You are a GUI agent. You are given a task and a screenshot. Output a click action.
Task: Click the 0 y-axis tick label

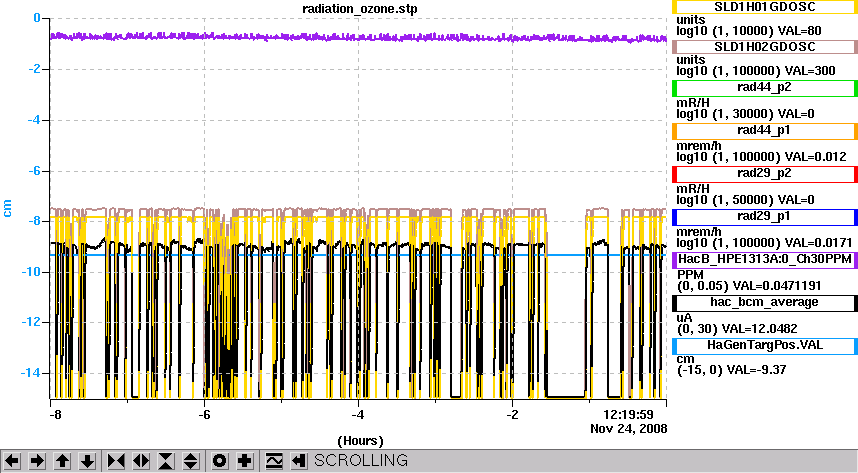coord(37,18)
